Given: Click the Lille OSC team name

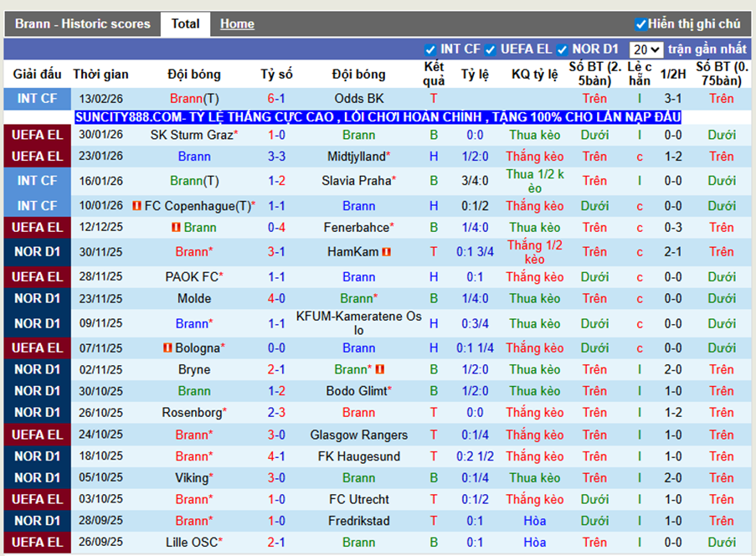Looking at the screenshot, I should click(x=192, y=543).
